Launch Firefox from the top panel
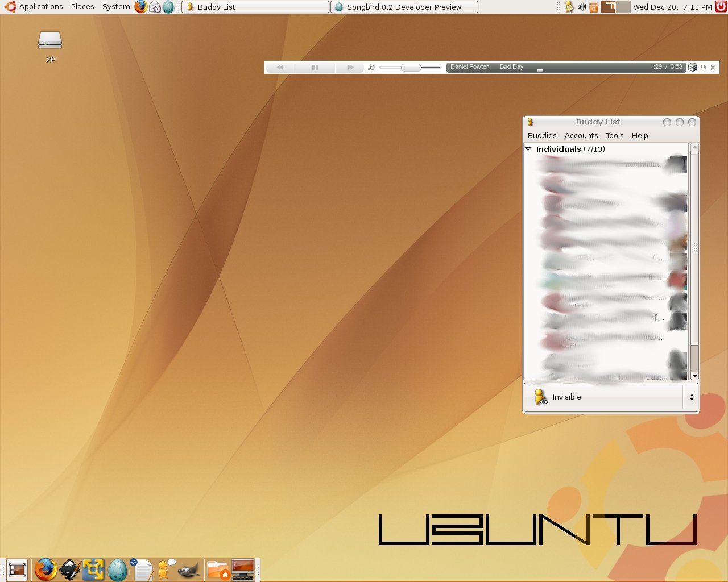Screen dimensions: 728x582 (140, 7)
